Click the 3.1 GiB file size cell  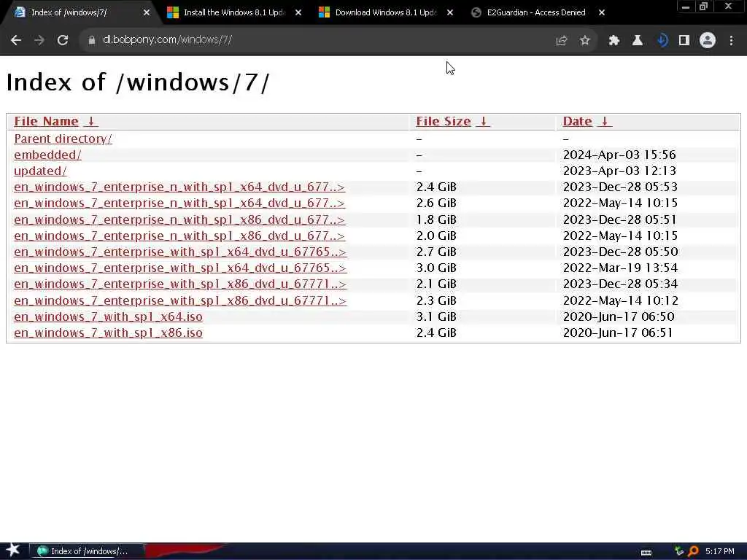tap(436, 317)
